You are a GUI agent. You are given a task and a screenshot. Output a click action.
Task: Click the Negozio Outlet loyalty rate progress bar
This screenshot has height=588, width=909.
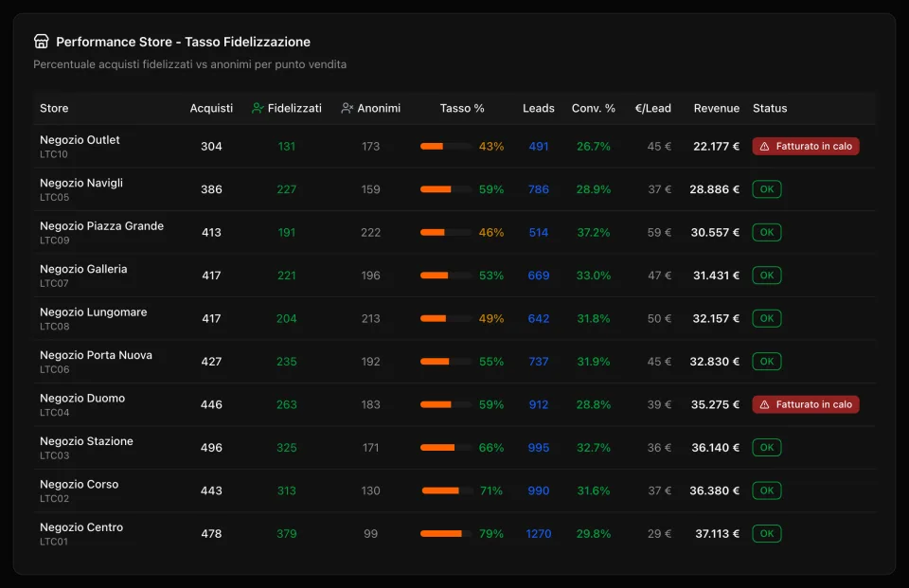tap(446, 146)
